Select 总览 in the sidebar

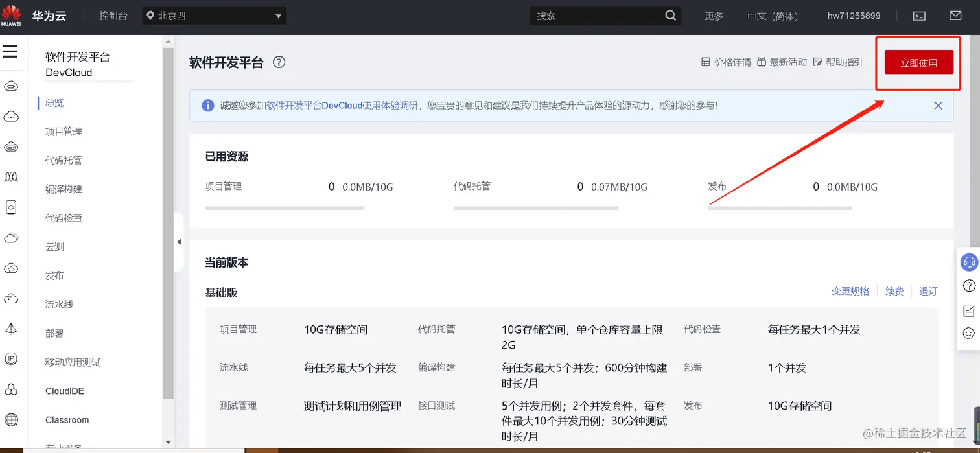click(54, 102)
